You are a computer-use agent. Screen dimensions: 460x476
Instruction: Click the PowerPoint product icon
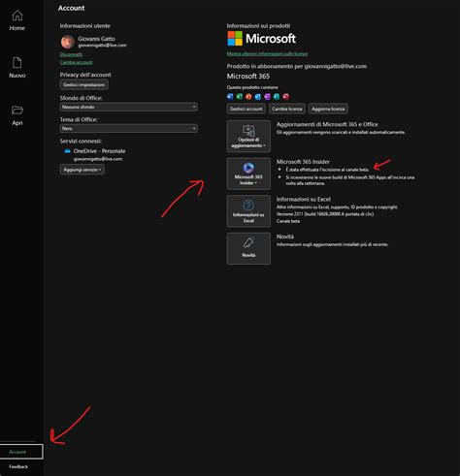click(248, 96)
